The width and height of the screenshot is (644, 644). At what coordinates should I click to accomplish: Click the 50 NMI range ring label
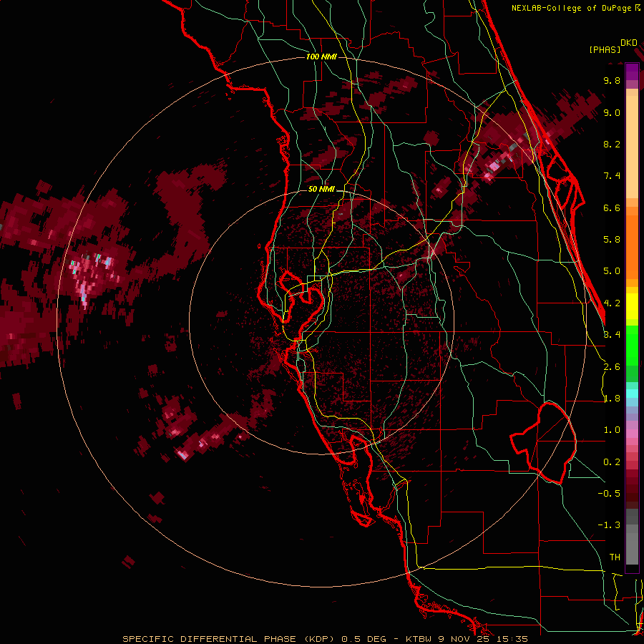(x=321, y=190)
